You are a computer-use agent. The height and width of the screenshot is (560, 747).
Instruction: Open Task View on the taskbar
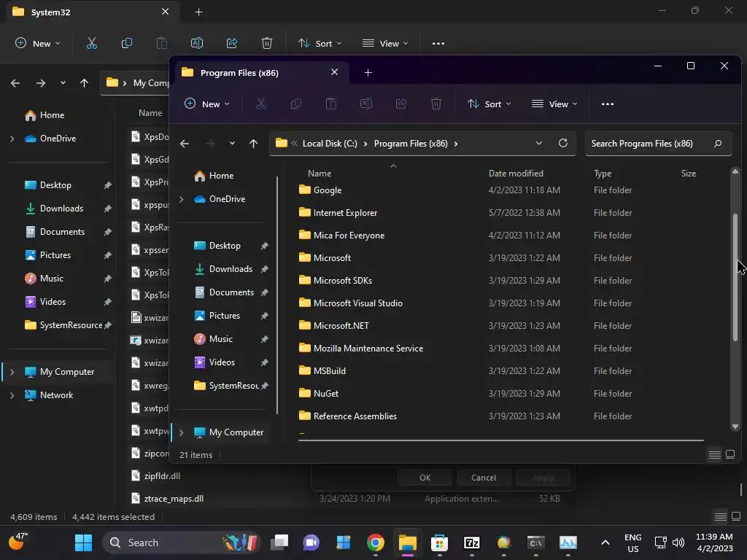pos(279,542)
